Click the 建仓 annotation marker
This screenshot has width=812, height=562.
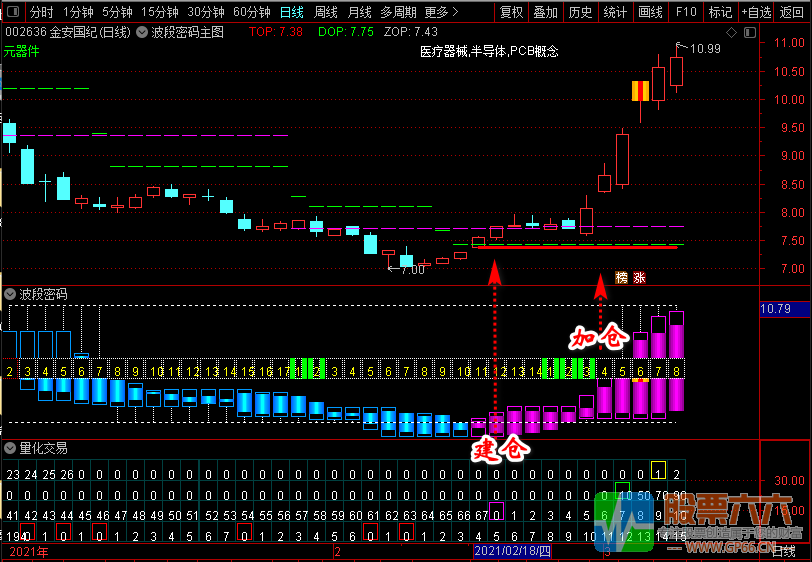coord(498,449)
